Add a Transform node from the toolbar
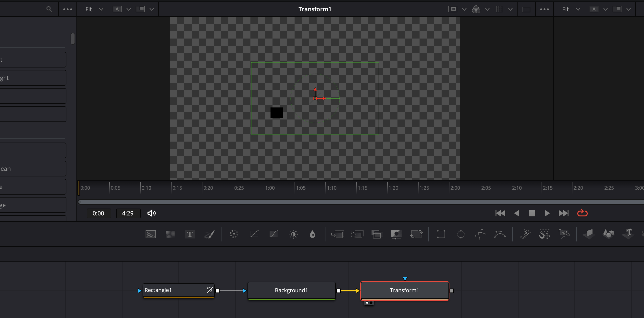This screenshot has height=318, width=644. [416, 234]
